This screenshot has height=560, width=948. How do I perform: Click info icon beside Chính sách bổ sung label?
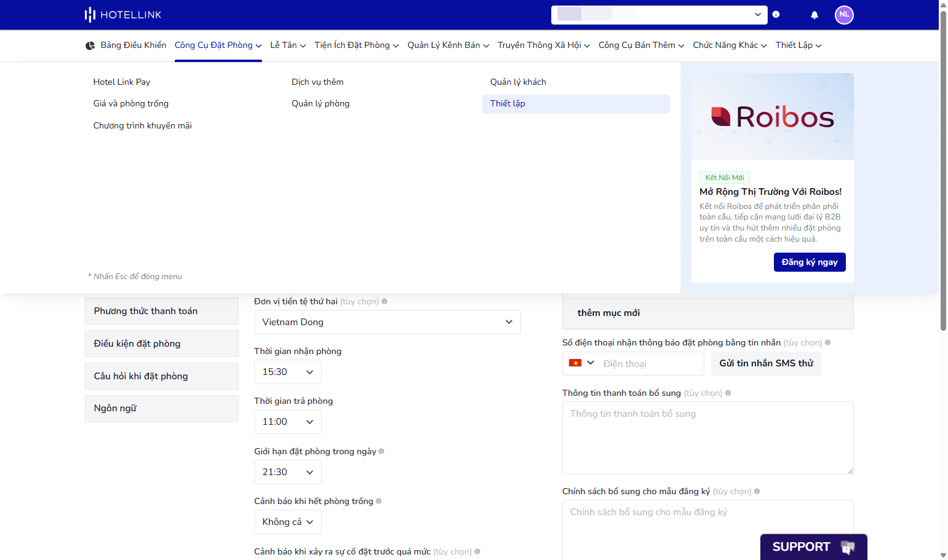pos(757,491)
